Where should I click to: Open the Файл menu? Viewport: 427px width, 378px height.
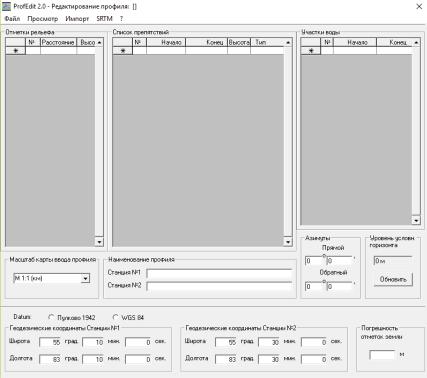(x=12, y=19)
